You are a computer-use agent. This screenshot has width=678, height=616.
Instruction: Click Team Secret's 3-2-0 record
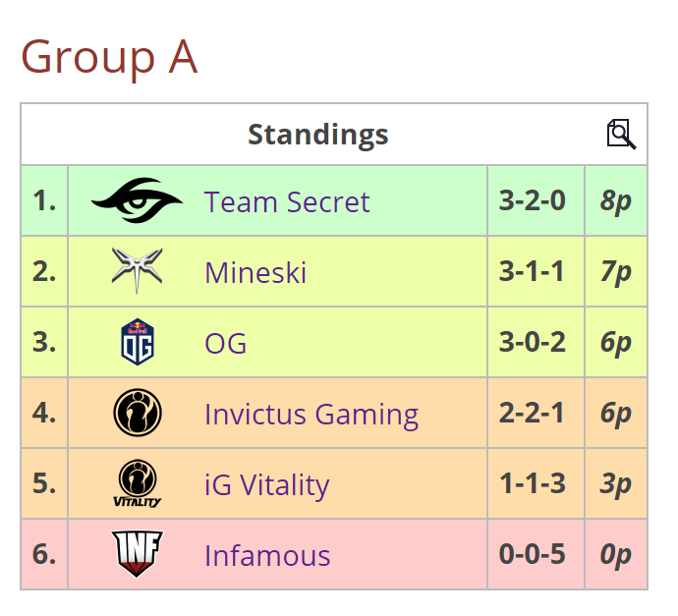pyautogui.click(x=532, y=200)
